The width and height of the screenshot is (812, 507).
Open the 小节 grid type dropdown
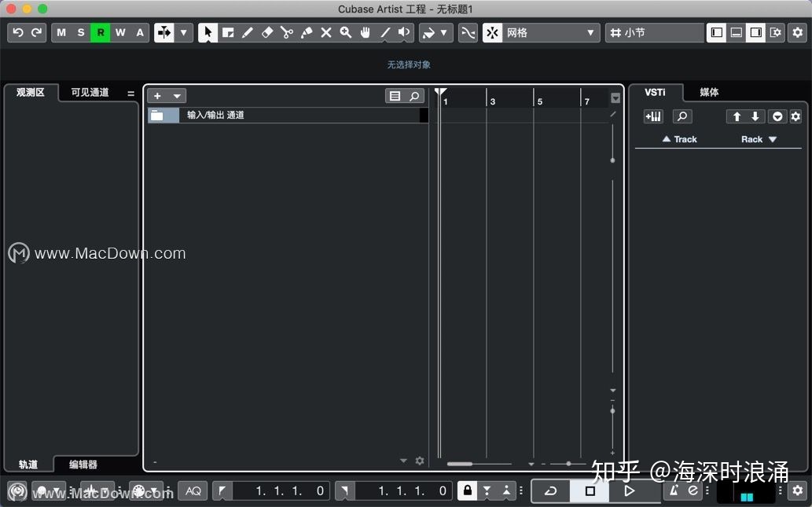click(x=655, y=33)
